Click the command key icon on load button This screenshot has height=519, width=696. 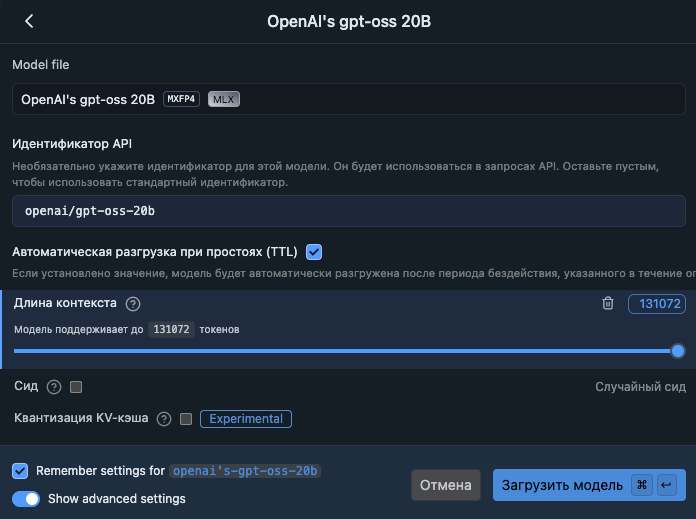tap(642, 485)
